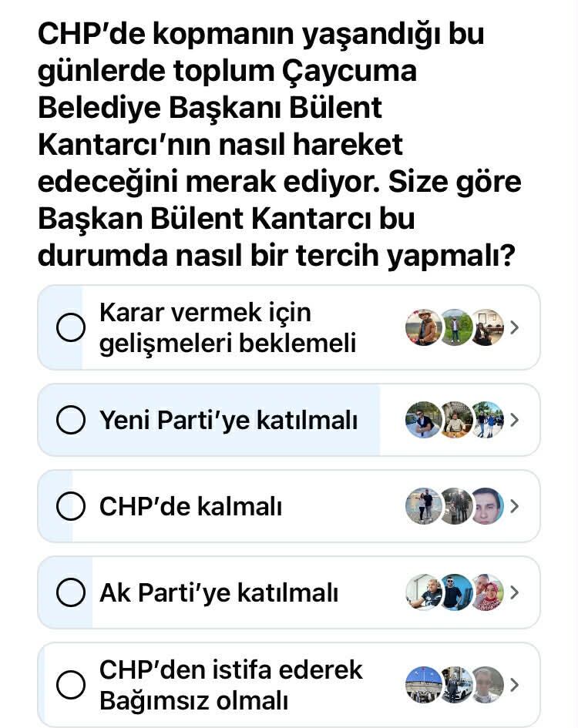Viewport: 578px width, 728px height.
Task: Click 'Yeni Parti'ye katılmalı' option text
Action: pyautogui.click(x=229, y=421)
